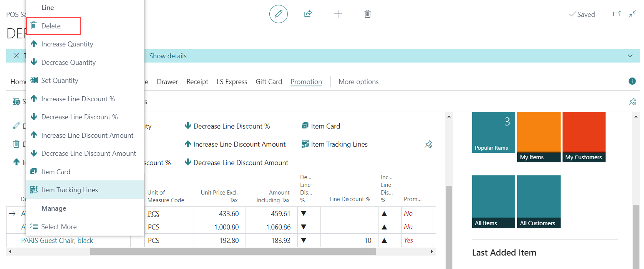Choose Increase Quantity in Line menu
Image resolution: width=644 pixels, height=269 pixels.
pyautogui.click(x=85, y=44)
